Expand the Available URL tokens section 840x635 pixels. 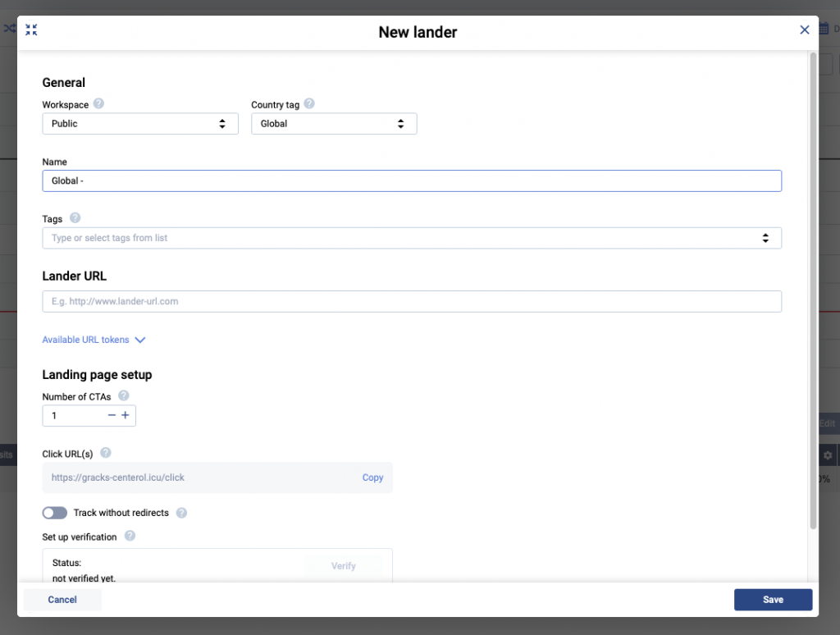pyautogui.click(x=94, y=340)
